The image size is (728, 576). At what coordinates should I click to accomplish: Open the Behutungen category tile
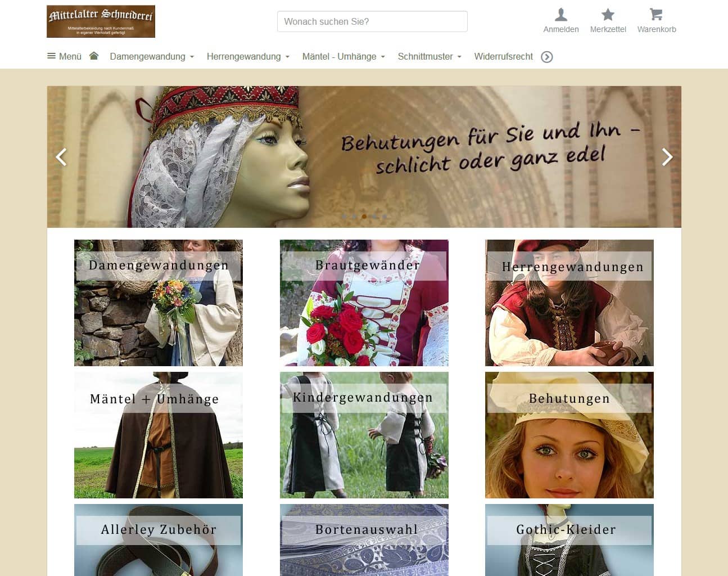click(569, 435)
